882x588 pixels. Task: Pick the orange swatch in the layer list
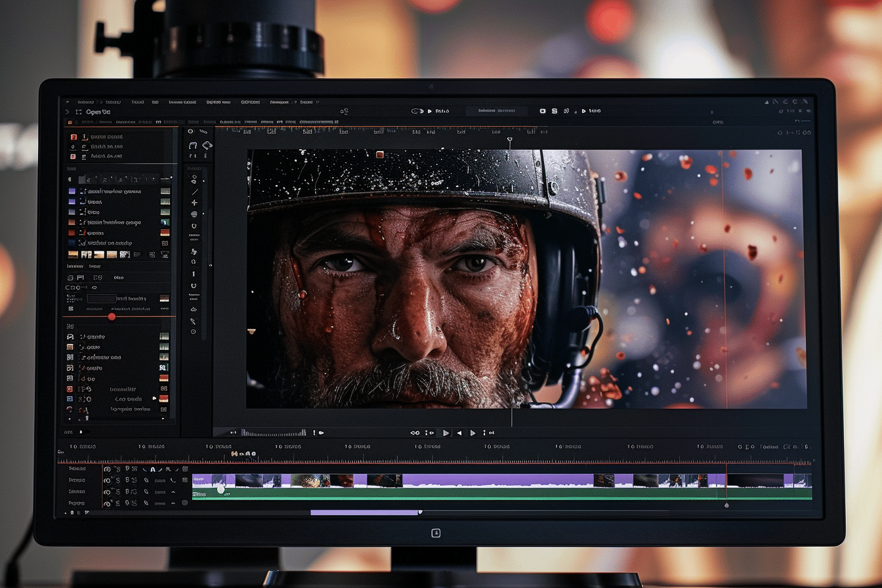(72, 222)
